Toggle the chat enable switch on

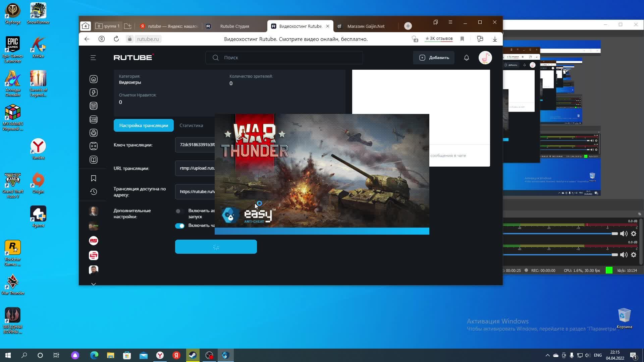(x=180, y=226)
